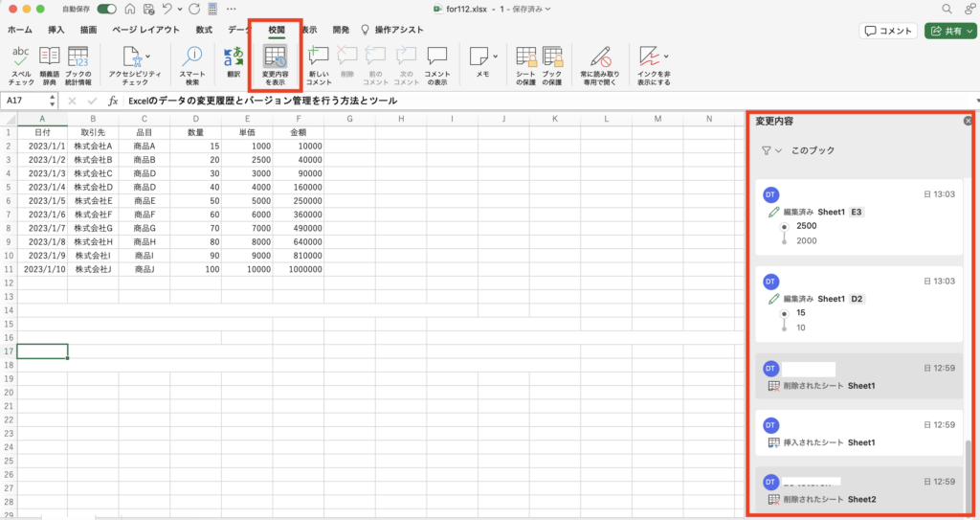Open the ホーム tab
The image size is (980, 520).
pyautogui.click(x=20, y=30)
